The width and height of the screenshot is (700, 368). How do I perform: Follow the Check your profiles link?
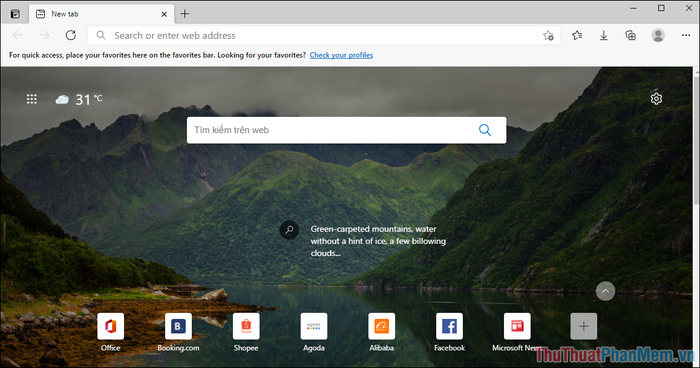click(x=341, y=55)
